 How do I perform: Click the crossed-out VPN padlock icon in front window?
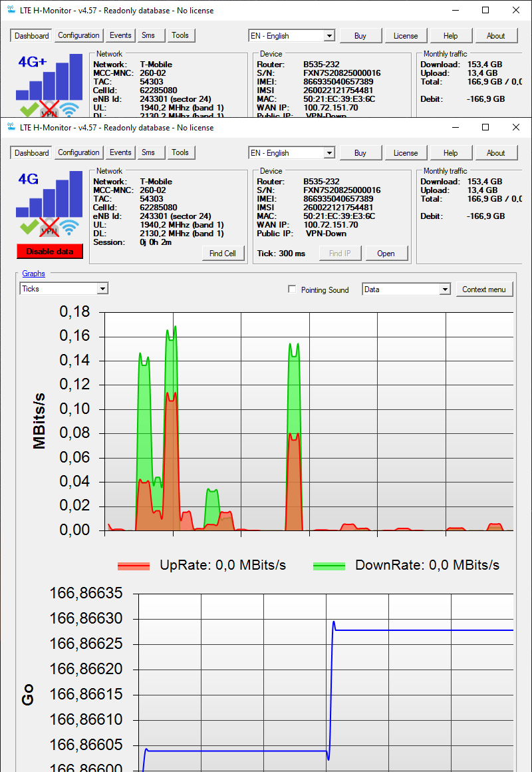(x=49, y=228)
